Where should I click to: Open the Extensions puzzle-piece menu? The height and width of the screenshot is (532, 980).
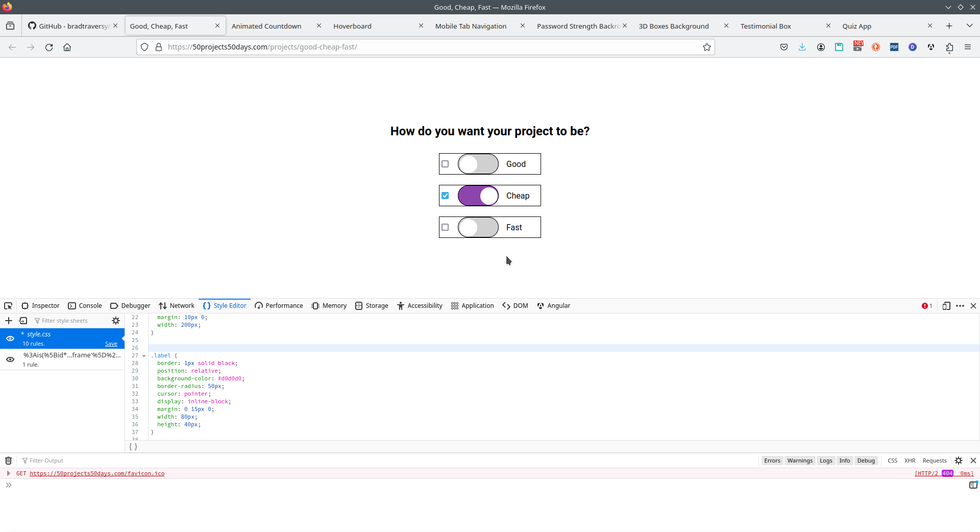click(949, 47)
